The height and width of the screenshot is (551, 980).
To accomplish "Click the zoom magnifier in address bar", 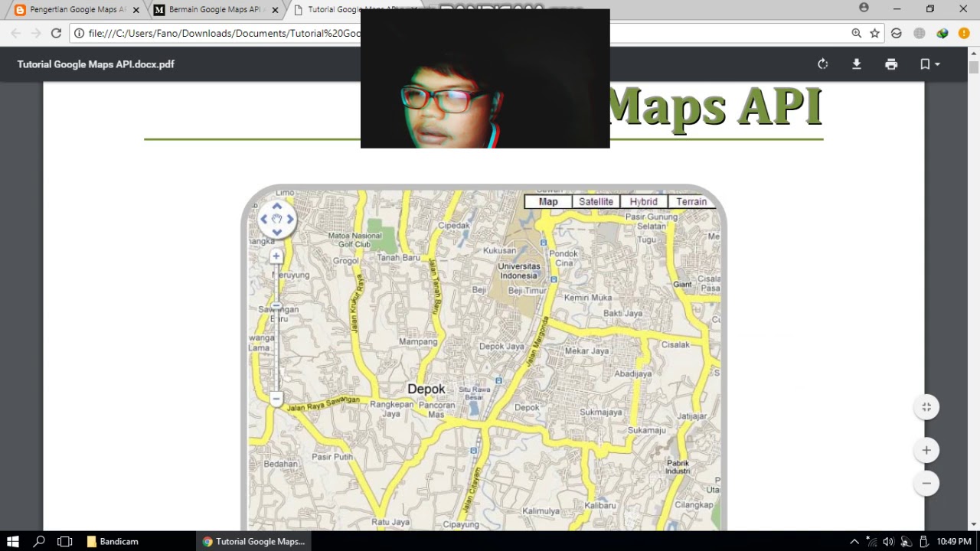I will pyautogui.click(x=856, y=33).
